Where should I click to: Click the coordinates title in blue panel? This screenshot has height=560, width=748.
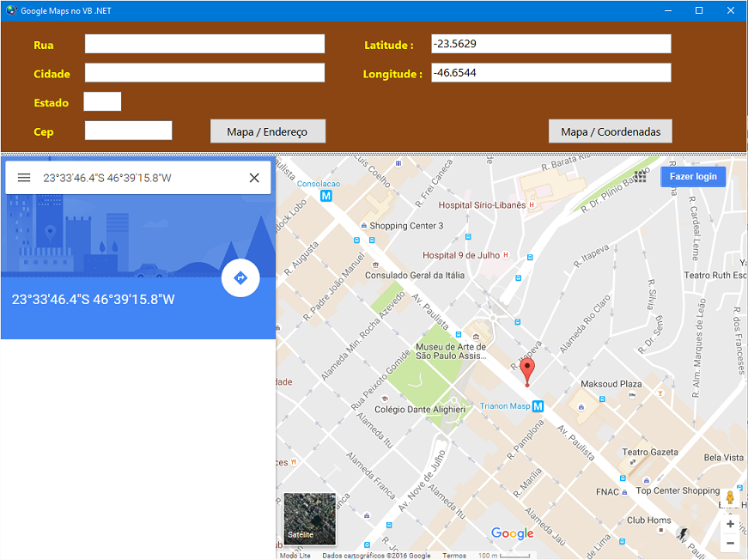coord(93,300)
